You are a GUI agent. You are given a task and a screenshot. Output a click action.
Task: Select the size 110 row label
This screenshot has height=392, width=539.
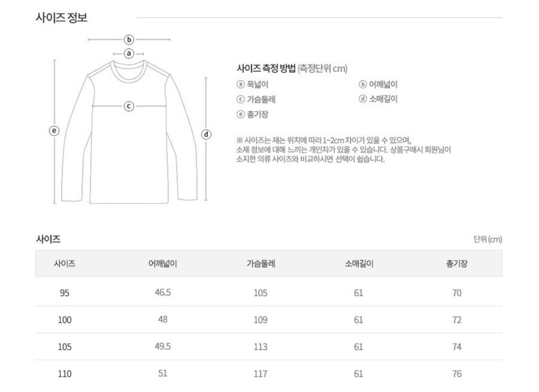(x=64, y=374)
